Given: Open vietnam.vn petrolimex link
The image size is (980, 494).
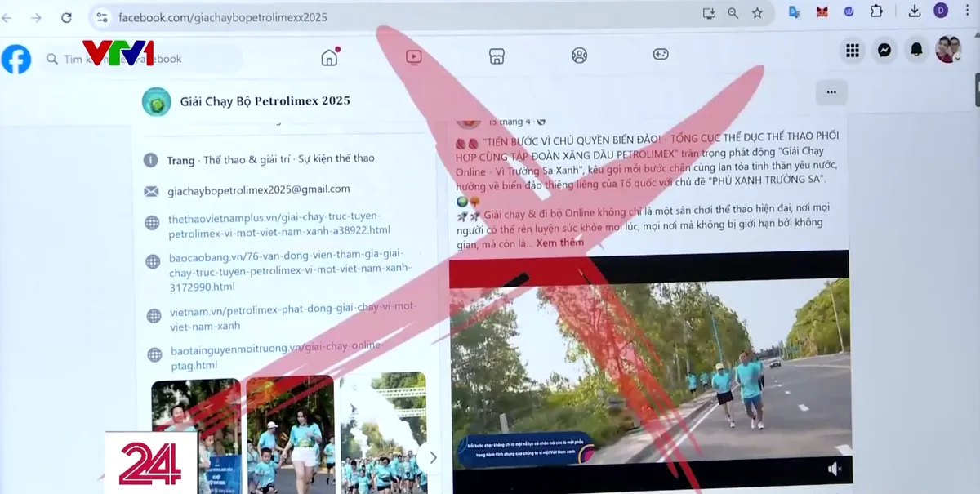Looking at the screenshot, I should pos(292,316).
